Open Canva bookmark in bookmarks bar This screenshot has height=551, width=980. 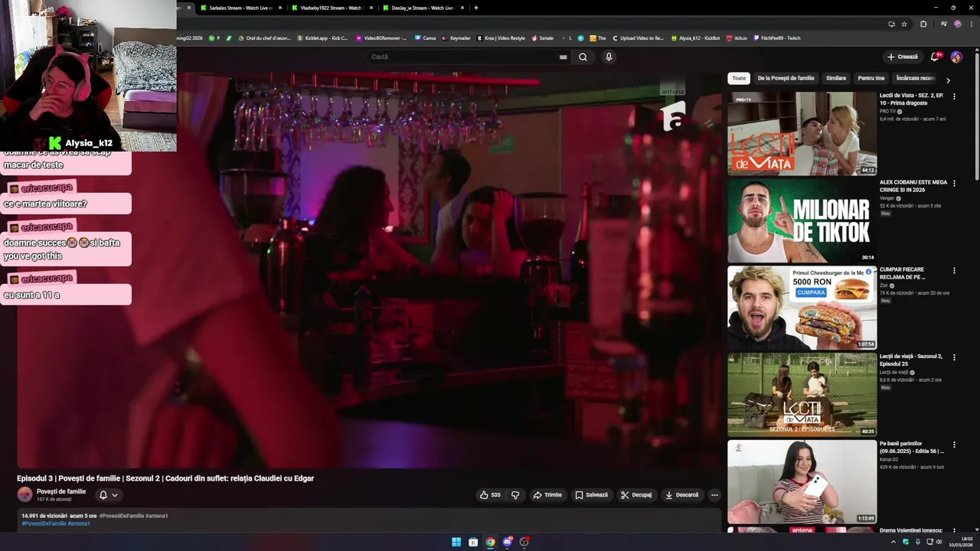pyautogui.click(x=425, y=38)
